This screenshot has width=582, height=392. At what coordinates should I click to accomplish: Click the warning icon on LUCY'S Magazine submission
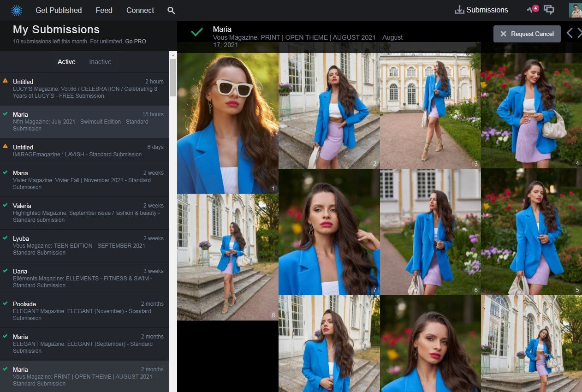(x=5, y=81)
